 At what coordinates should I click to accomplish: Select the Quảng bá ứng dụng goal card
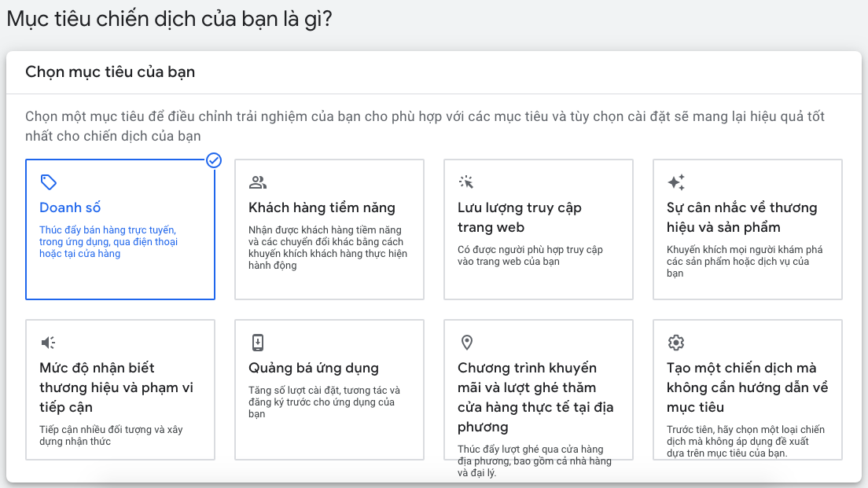[x=329, y=390]
